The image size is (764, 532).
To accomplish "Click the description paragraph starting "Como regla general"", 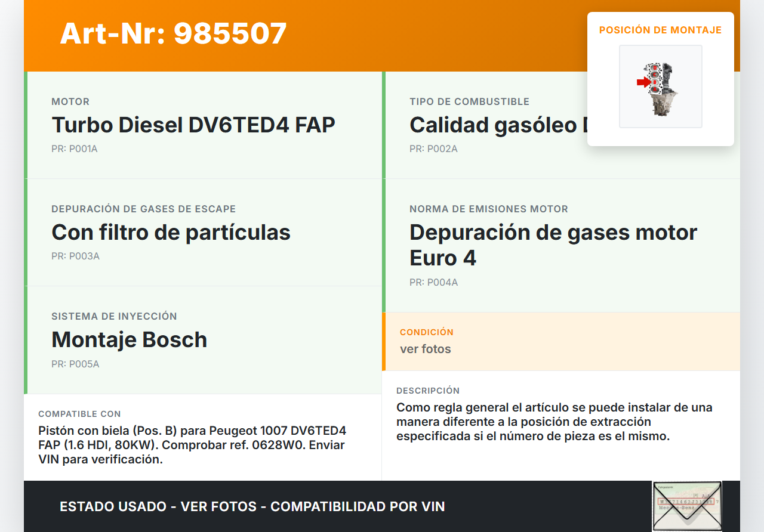I will (x=554, y=422).
